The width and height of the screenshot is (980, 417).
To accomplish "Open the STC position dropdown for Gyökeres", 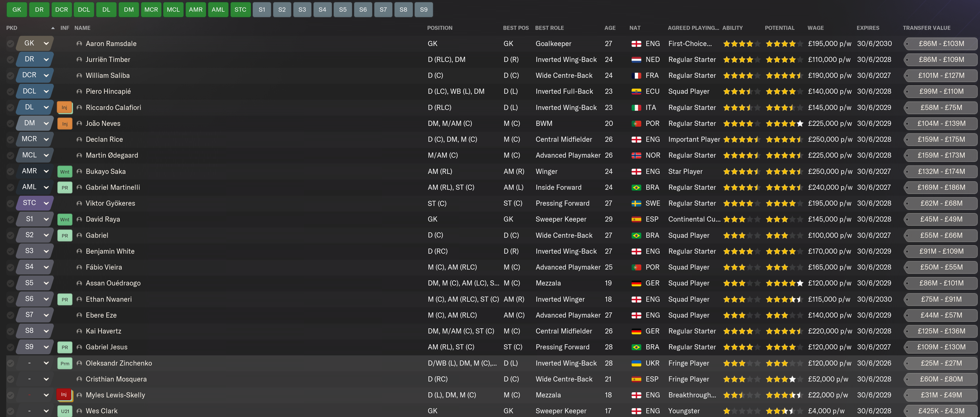I will (x=46, y=203).
